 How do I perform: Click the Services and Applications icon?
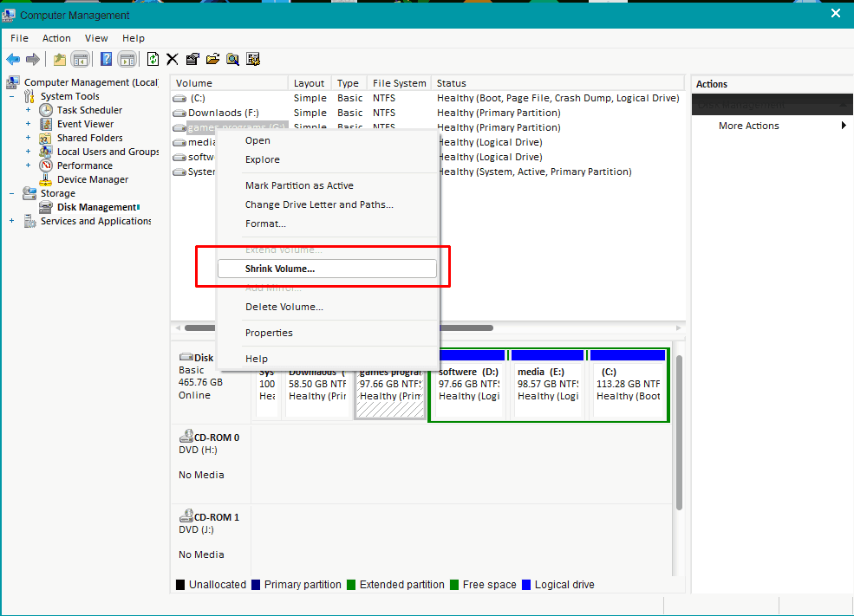[x=30, y=221]
